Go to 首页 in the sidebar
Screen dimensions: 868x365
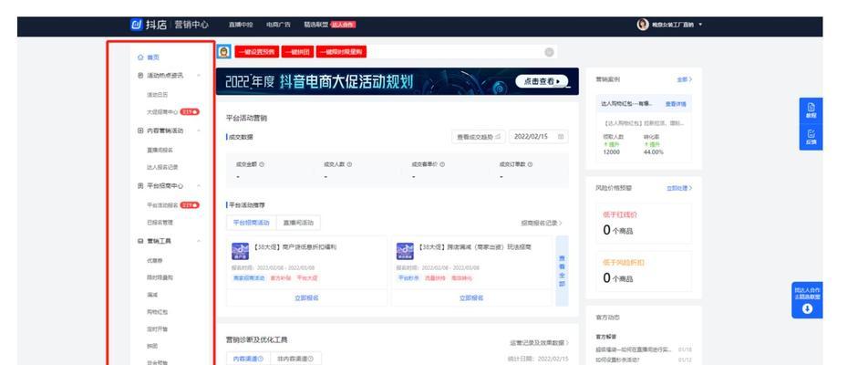[153, 57]
